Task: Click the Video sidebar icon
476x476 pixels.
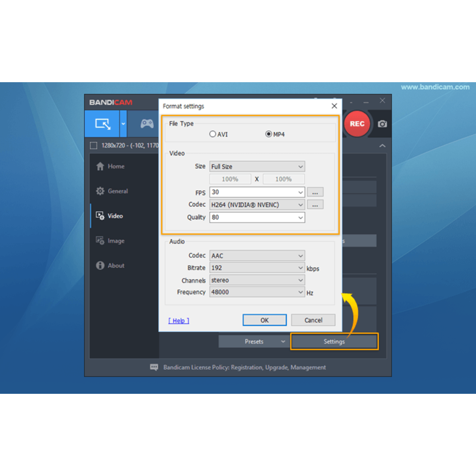Action: (x=100, y=216)
